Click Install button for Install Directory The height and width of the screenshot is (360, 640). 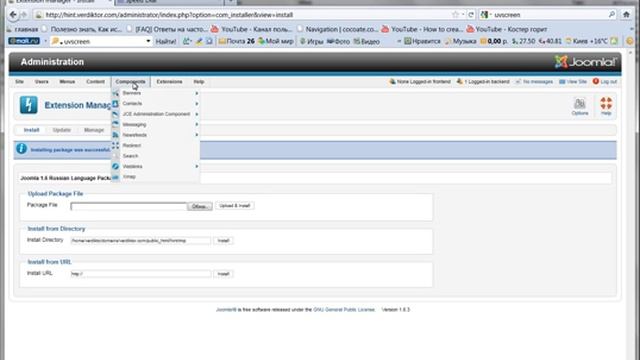point(223,241)
